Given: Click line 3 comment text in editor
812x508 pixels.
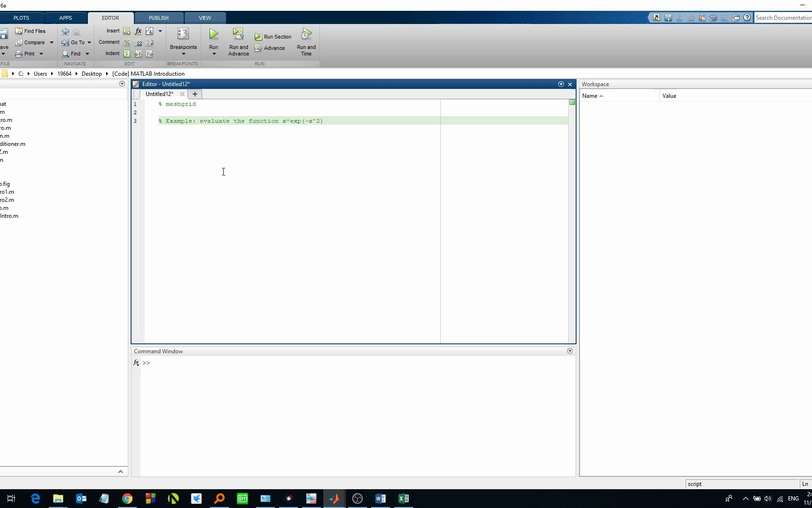Looking at the screenshot, I should 241,121.
